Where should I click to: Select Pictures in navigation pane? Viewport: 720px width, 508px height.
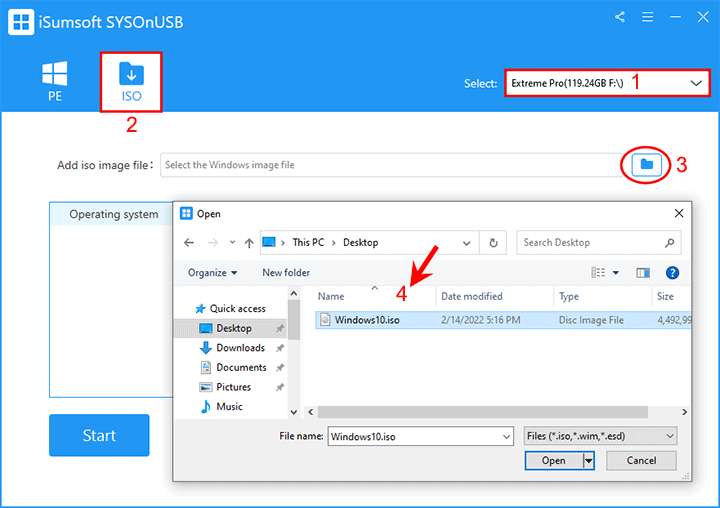coord(233,387)
